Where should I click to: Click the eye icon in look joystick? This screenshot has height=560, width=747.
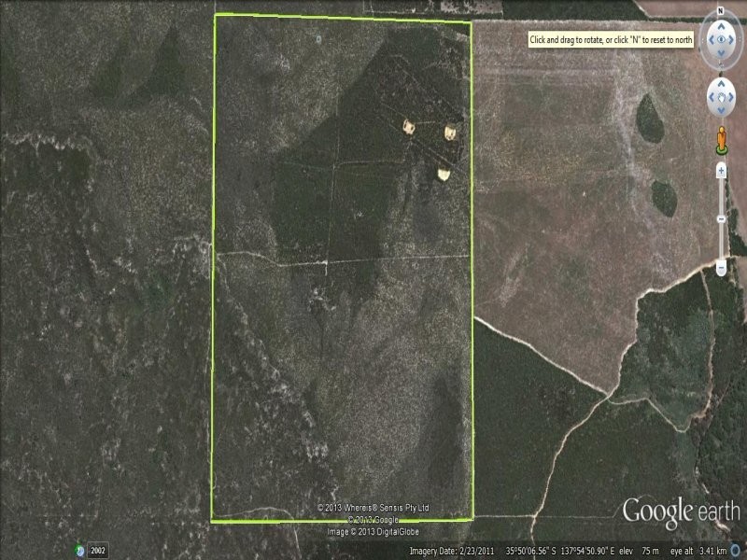point(721,40)
